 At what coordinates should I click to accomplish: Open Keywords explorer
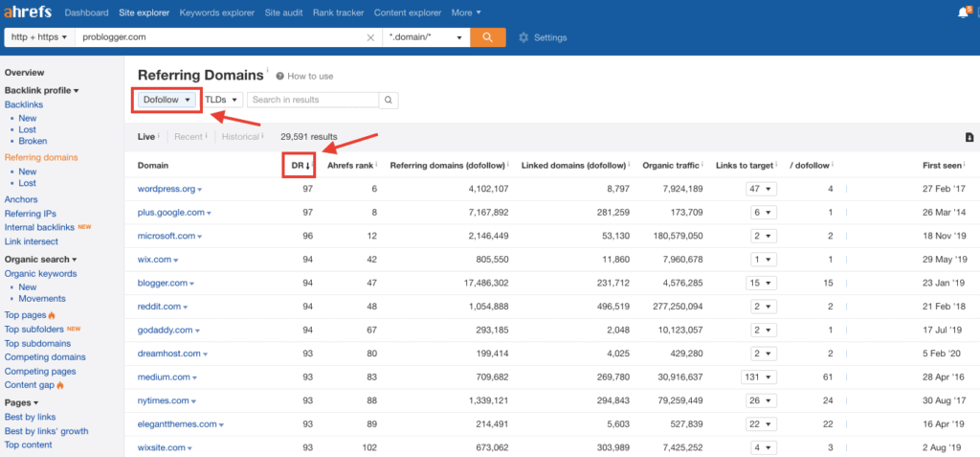[x=217, y=12]
